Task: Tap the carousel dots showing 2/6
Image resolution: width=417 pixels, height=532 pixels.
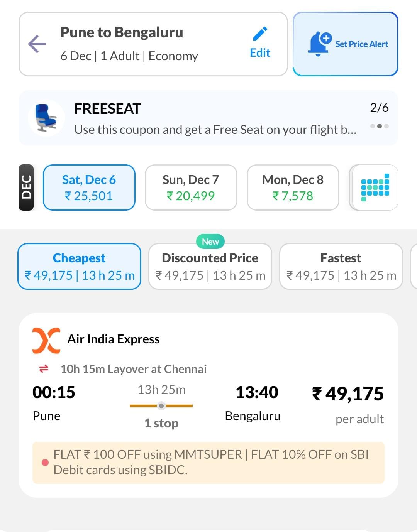Action: click(x=379, y=126)
